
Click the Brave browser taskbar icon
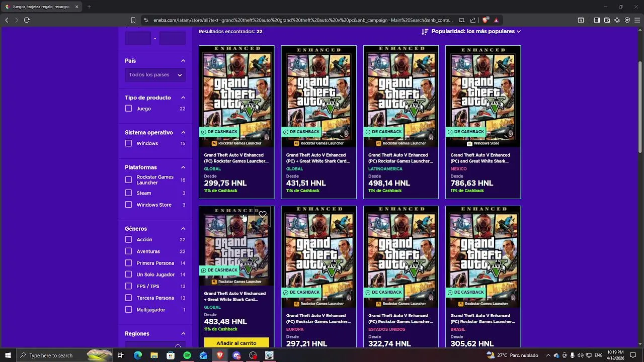pos(220,355)
